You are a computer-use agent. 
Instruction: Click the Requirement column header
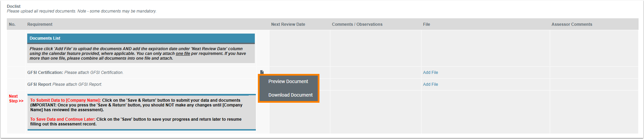click(x=40, y=24)
